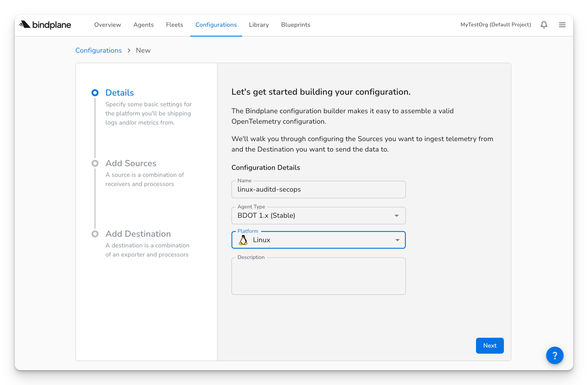Open the Blueprints section
The width and height of the screenshot is (588, 385).
click(x=296, y=25)
